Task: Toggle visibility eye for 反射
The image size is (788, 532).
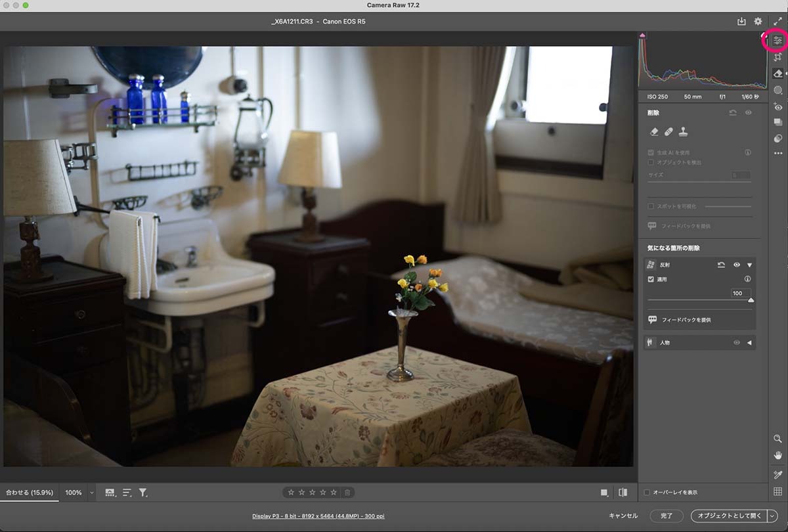Action: point(737,265)
